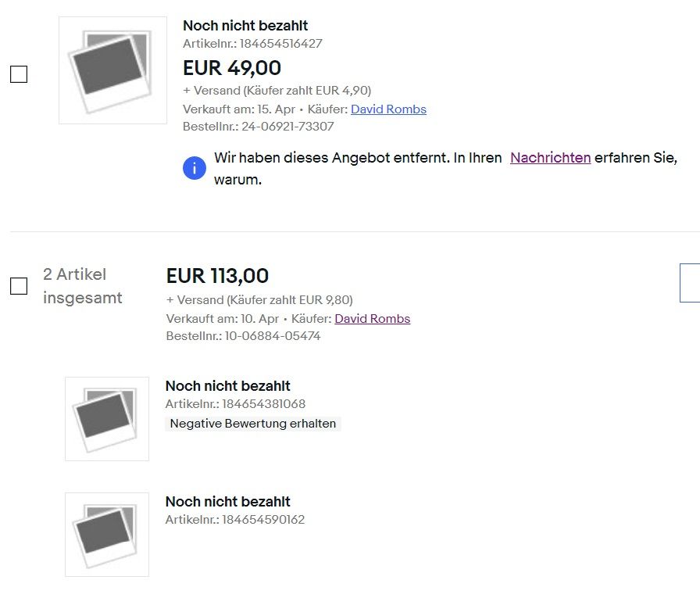Click the EUR 113,00 total price

(x=217, y=276)
